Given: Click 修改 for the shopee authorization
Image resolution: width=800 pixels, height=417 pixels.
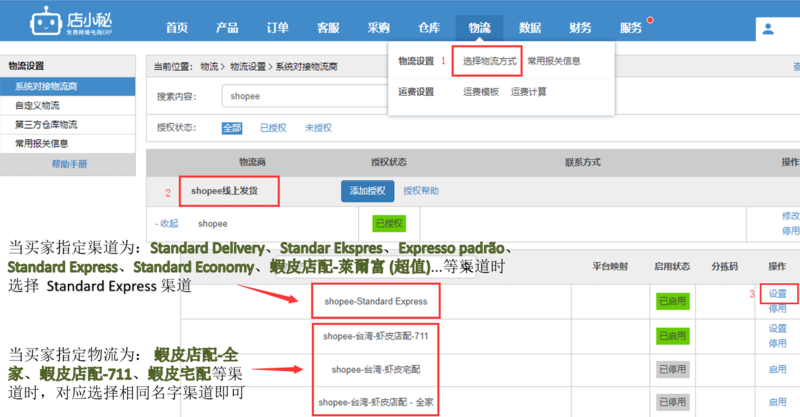Looking at the screenshot, I should [790, 216].
